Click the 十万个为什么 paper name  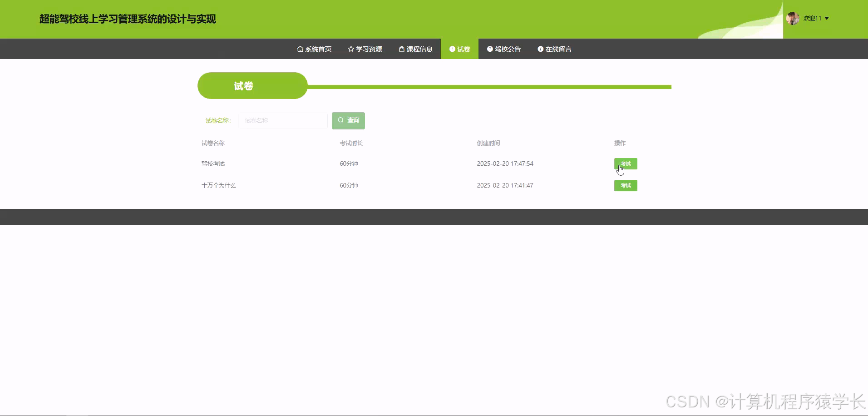pos(219,185)
